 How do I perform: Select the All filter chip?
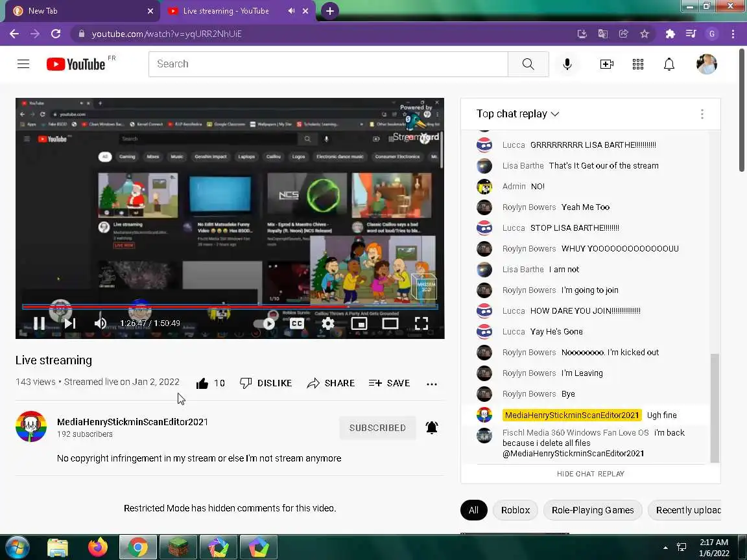pos(473,510)
